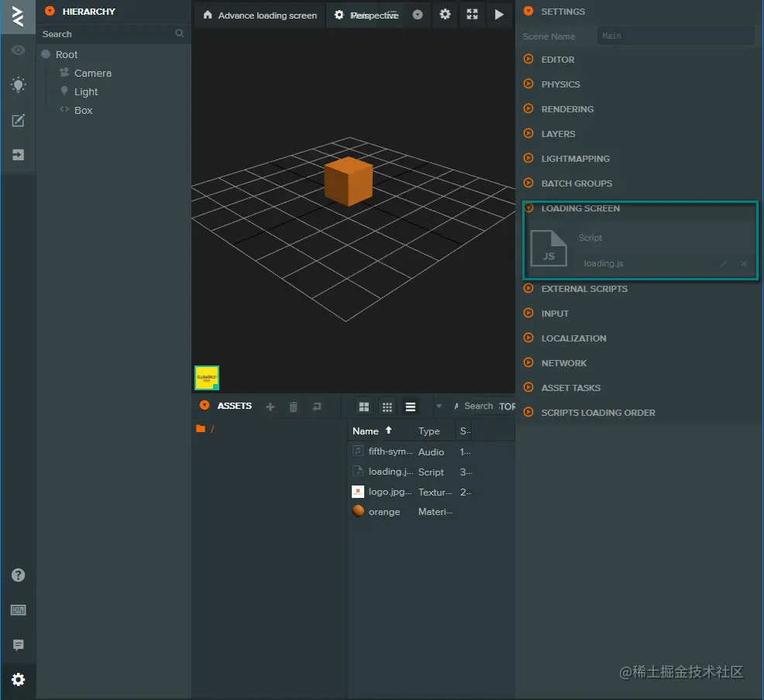Click the Advance loading screen home button
The width and height of the screenshot is (764, 700).
(260, 15)
